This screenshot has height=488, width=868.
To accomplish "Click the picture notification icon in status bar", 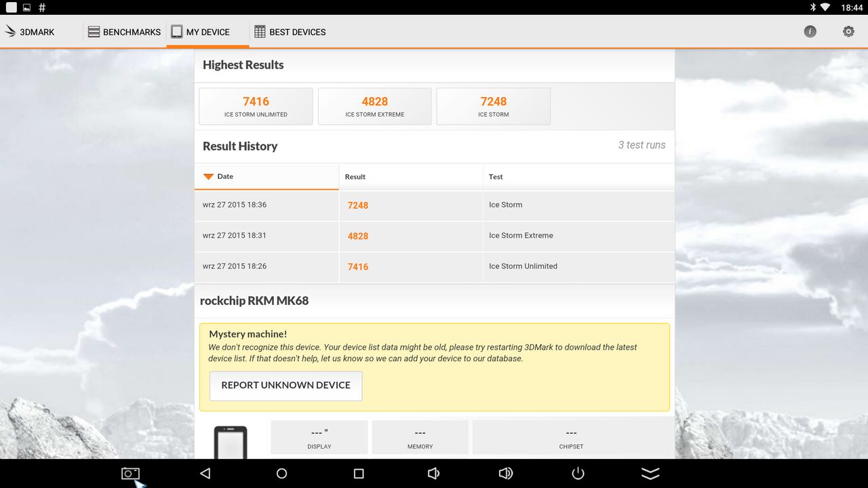I will [26, 7].
